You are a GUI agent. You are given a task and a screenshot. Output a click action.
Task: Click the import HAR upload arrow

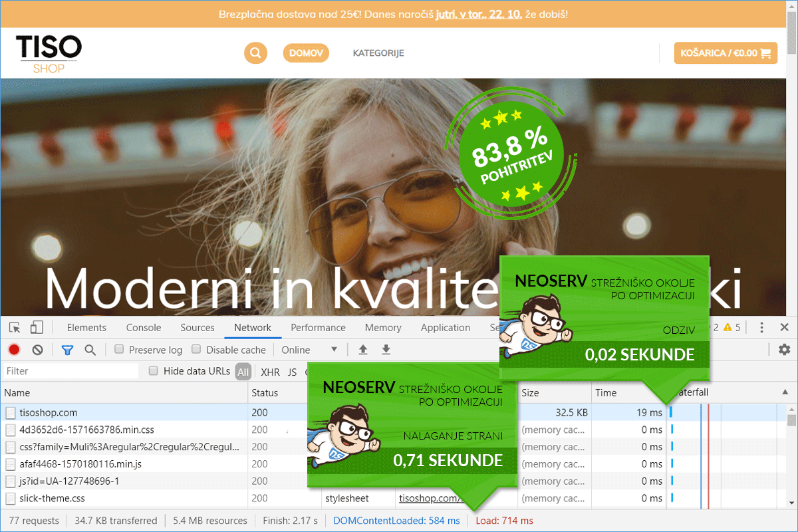pos(363,350)
